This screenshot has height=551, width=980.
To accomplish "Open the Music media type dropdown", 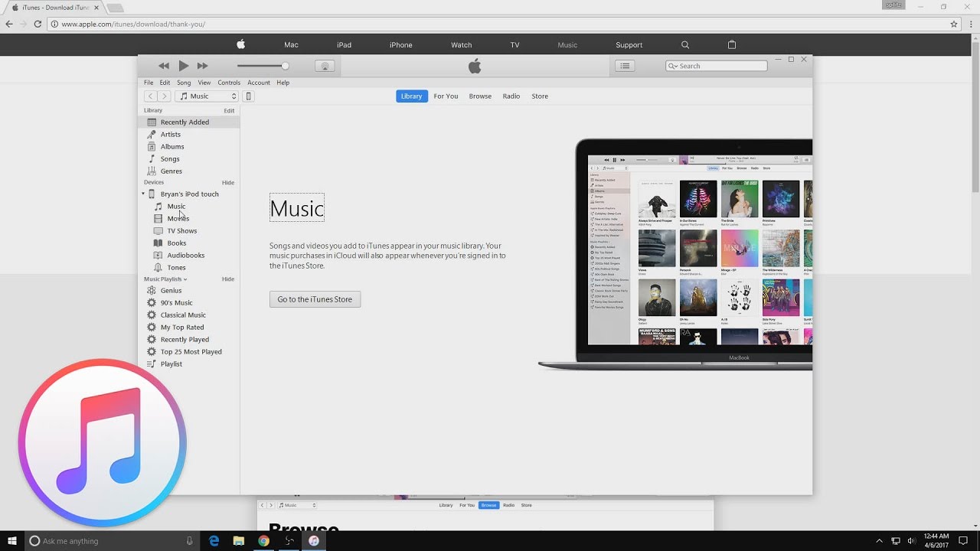I will pyautogui.click(x=207, y=96).
